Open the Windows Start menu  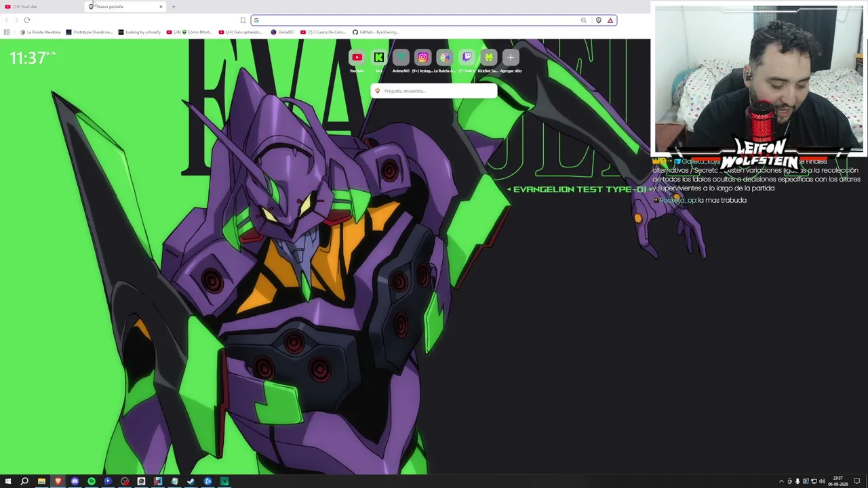[x=8, y=481]
